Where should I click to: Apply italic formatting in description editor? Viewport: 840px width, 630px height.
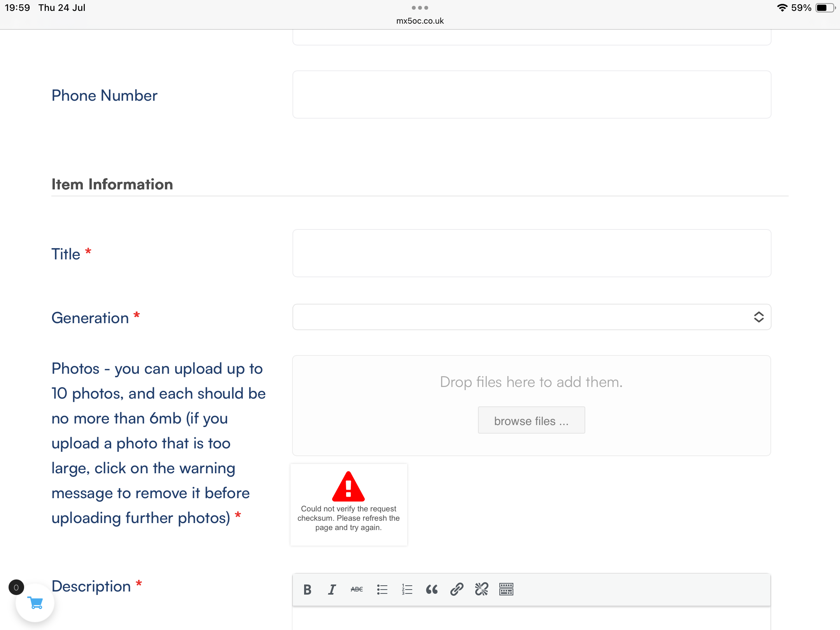point(332,590)
